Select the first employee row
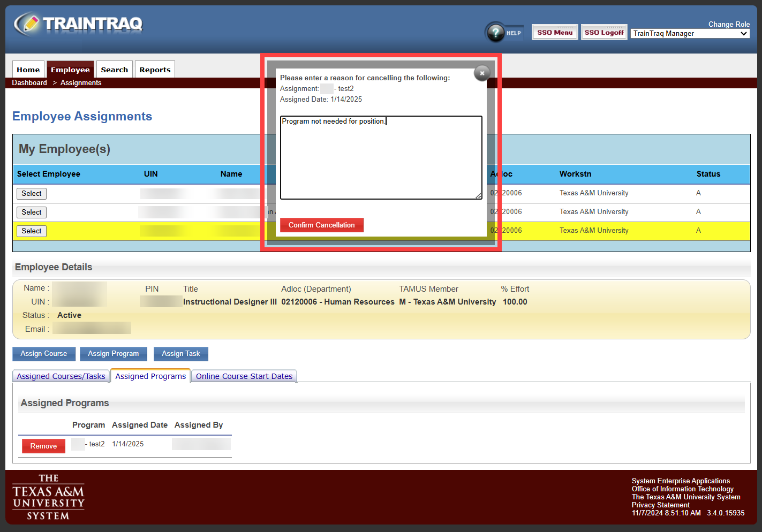This screenshot has height=532, width=762. click(32, 194)
